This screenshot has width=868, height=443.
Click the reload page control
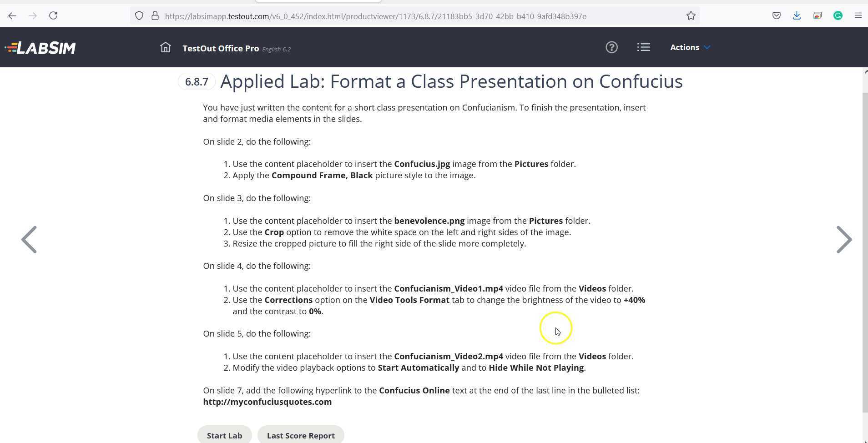tap(53, 15)
